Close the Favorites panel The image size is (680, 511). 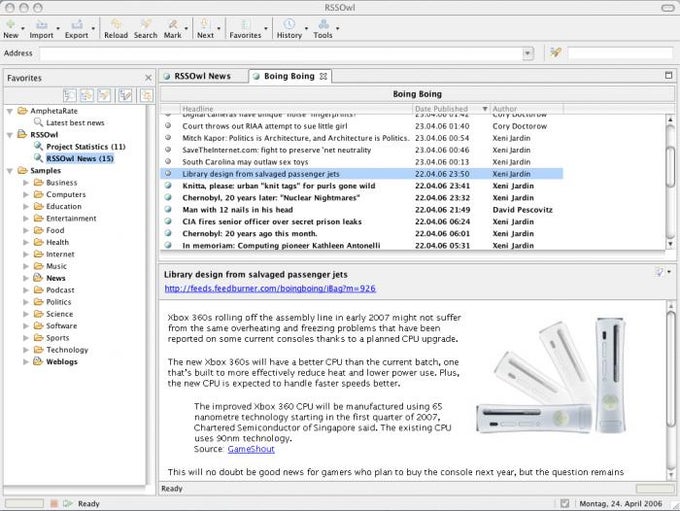point(148,78)
